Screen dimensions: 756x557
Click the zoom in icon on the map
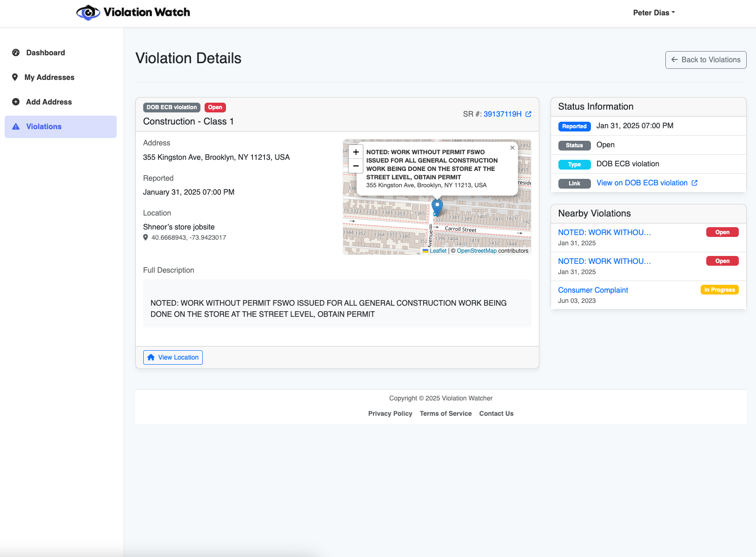[355, 152]
